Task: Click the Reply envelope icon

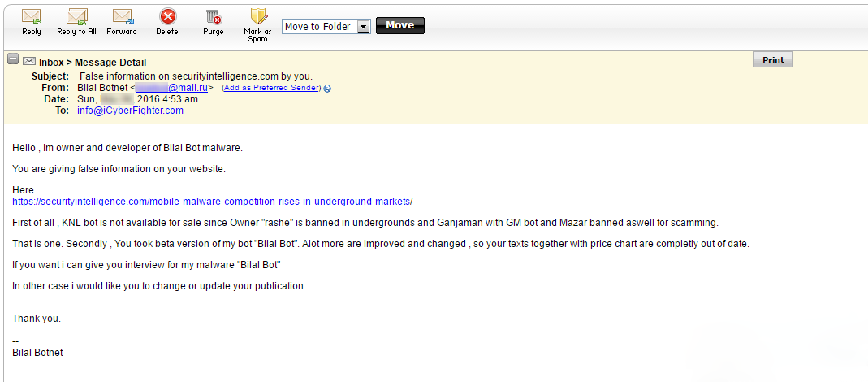Action: pyautogui.click(x=32, y=16)
